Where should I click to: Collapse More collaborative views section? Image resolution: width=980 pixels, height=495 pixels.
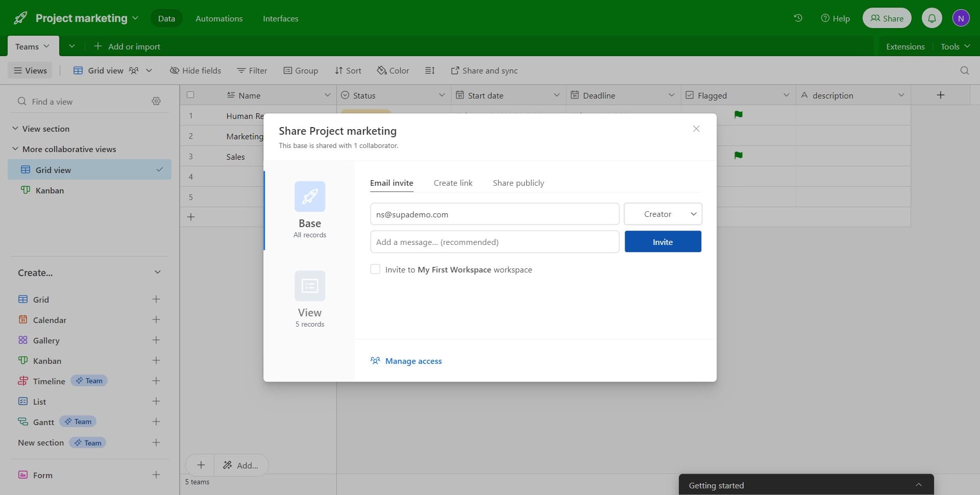click(15, 149)
